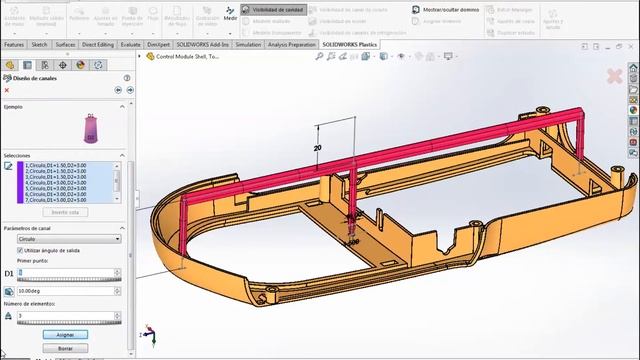This screenshot has width=640, height=360.
Task: Open the FeatureManager design tree tab
Action: coord(10,65)
